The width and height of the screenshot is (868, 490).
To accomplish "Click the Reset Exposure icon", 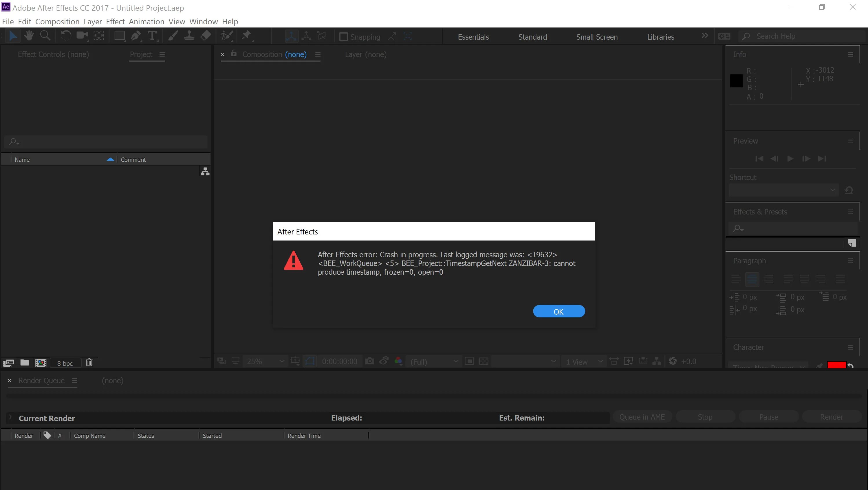I will pyautogui.click(x=673, y=361).
